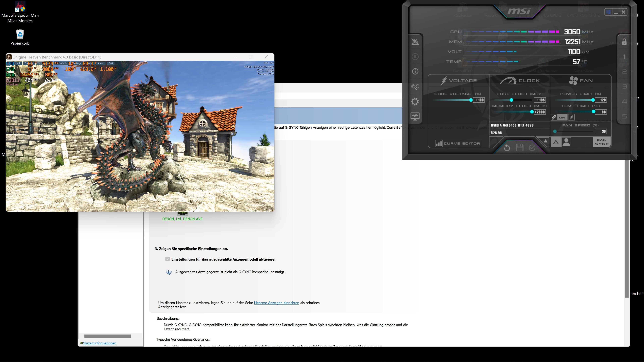644x362 pixels.
Task: Open Marvel's Spider-Man Miles Morales desktop shortcut
Action: pos(20,12)
